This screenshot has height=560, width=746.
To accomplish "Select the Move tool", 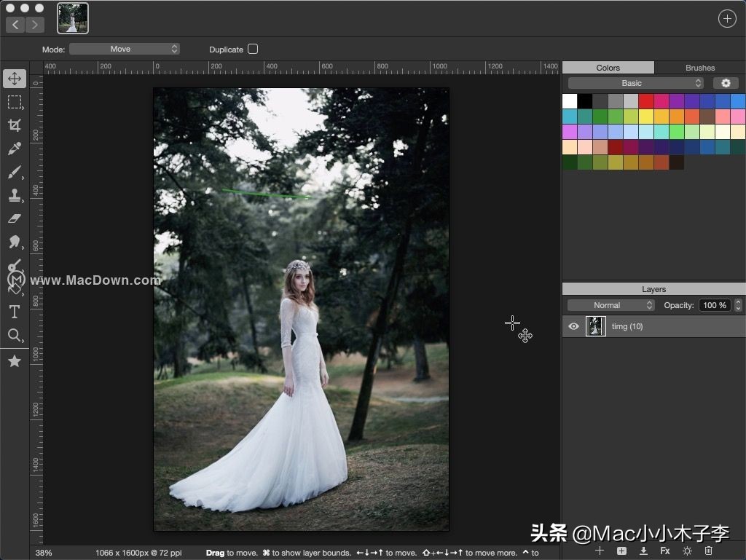I will click(15, 79).
